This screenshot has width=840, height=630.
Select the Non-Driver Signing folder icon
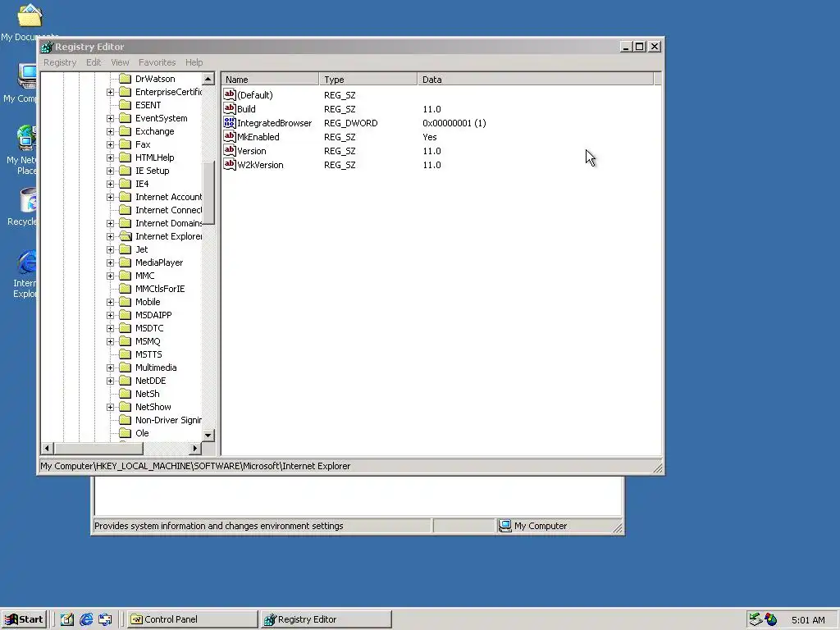[x=125, y=420]
